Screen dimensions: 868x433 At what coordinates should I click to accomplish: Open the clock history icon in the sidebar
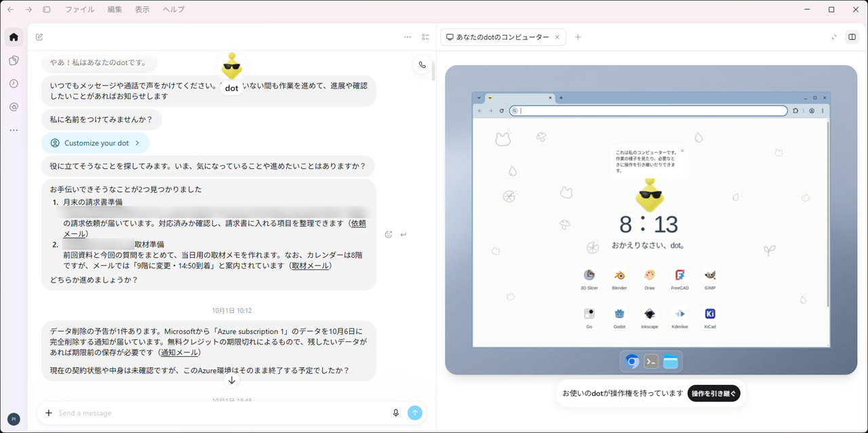[x=14, y=83]
